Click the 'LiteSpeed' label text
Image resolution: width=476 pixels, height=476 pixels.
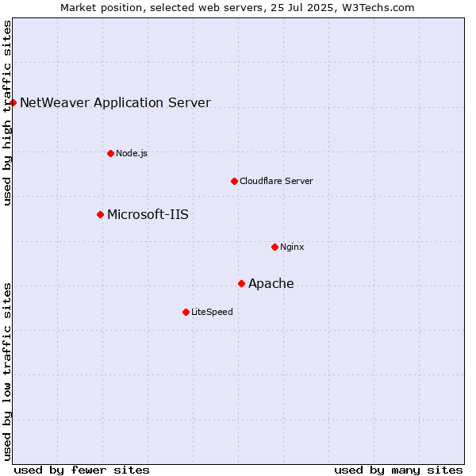tap(212, 312)
